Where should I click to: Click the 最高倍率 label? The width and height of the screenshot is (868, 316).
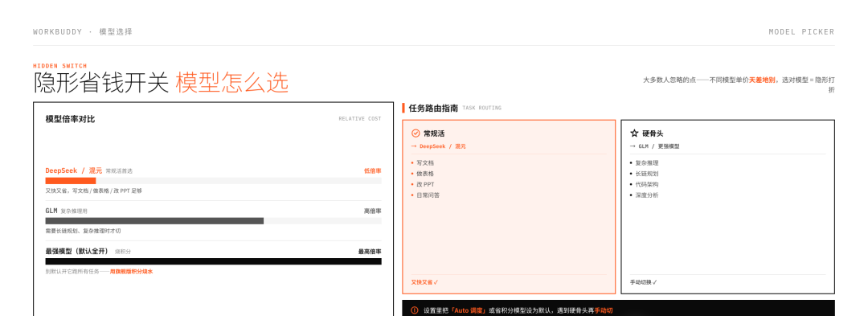pyautogui.click(x=370, y=251)
